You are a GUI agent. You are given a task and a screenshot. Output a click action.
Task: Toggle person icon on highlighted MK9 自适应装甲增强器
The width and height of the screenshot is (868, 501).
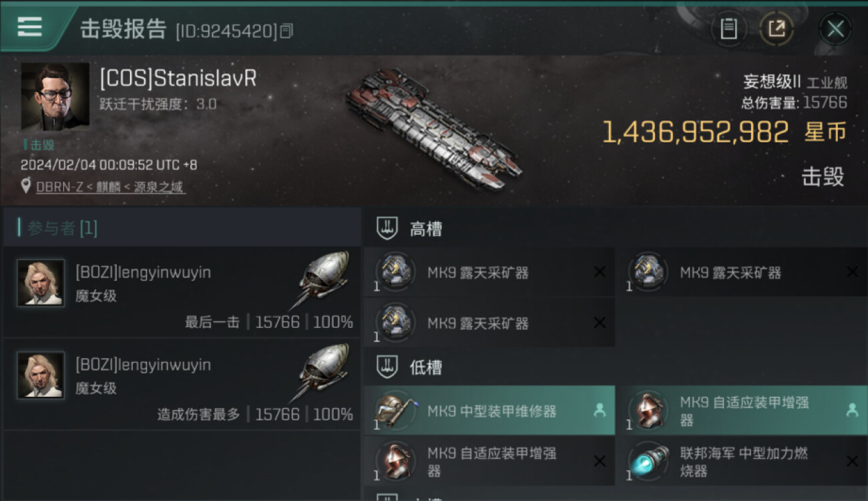[852, 410]
